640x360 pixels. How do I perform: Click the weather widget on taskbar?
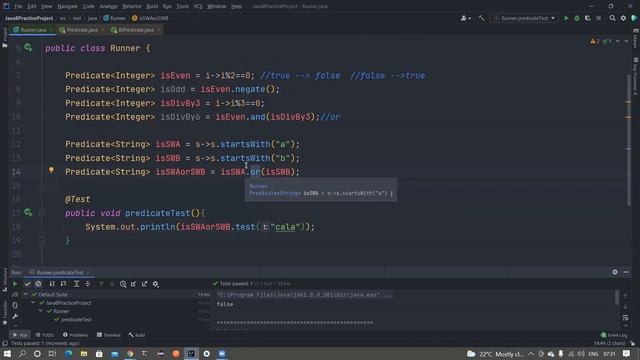(x=495, y=353)
